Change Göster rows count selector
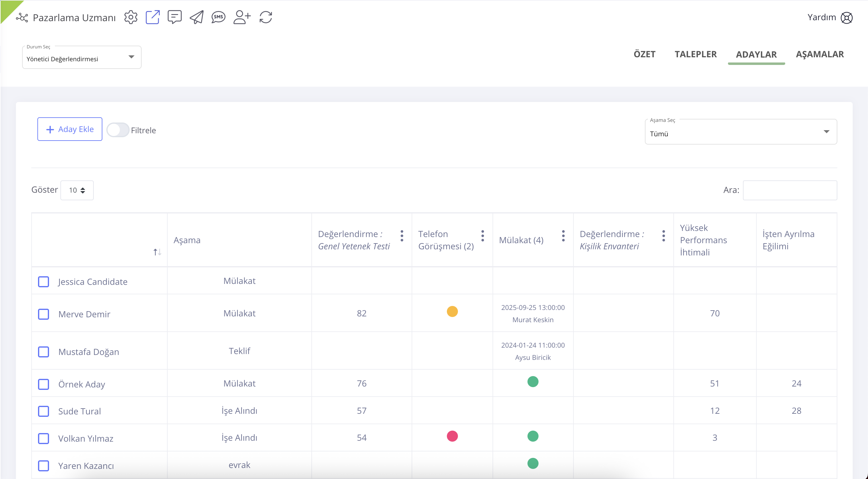The height and width of the screenshot is (479, 868). tap(77, 190)
